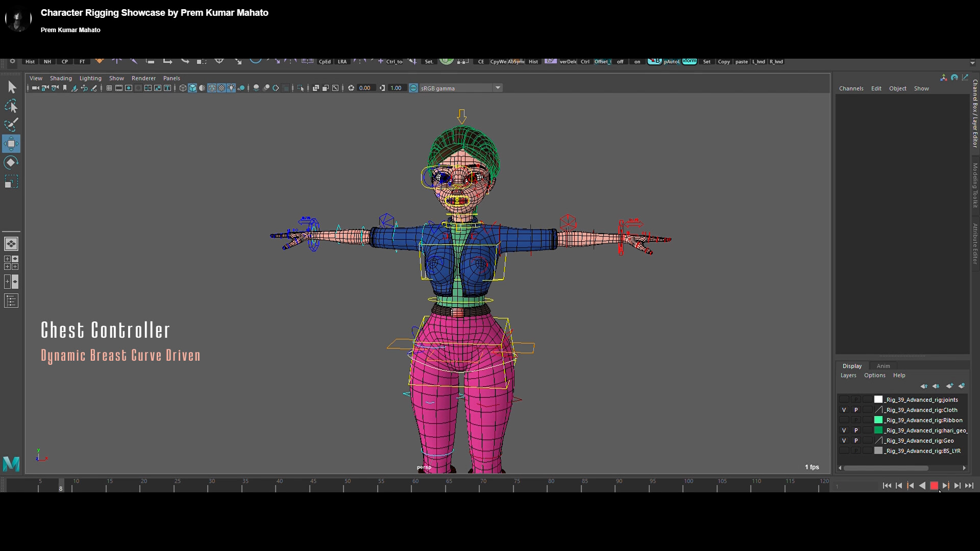Click the Move Layer Up icon in Layer Editor
This screenshot has height=551, width=980.
924,386
